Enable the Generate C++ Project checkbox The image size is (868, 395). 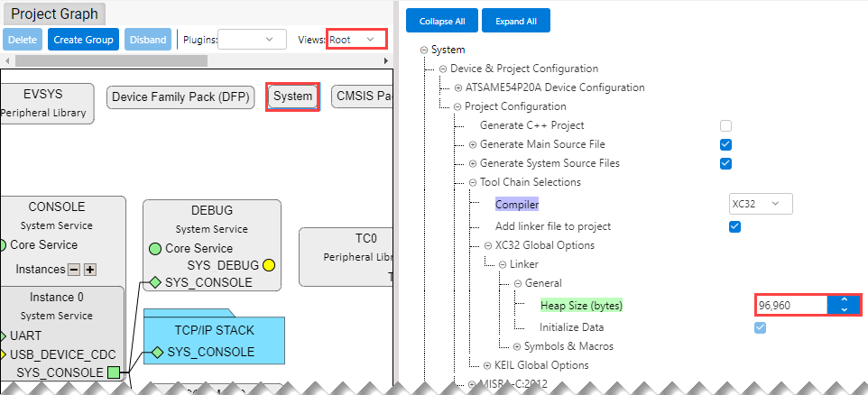tap(725, 125)
